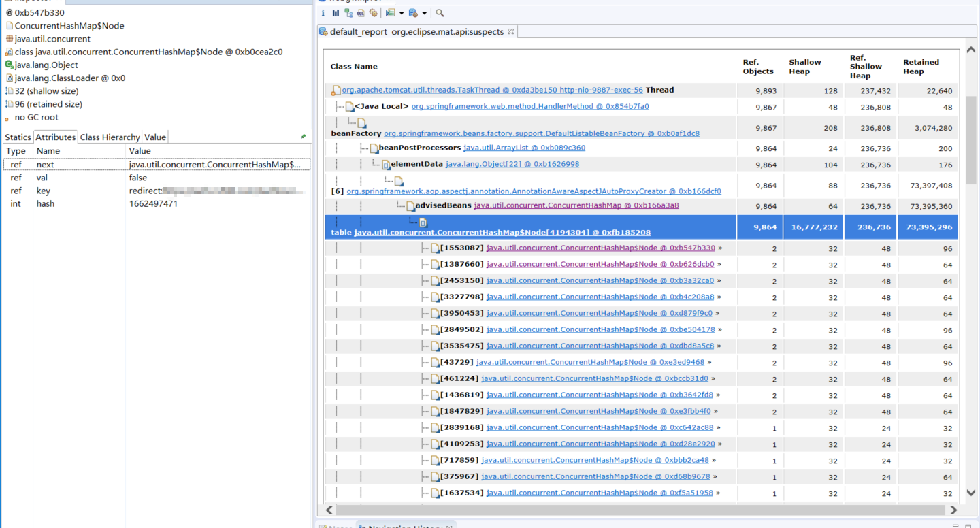Open the reports icon dropdown arrow
Screen dimensions: 980x528
click(x=402, y=13)
